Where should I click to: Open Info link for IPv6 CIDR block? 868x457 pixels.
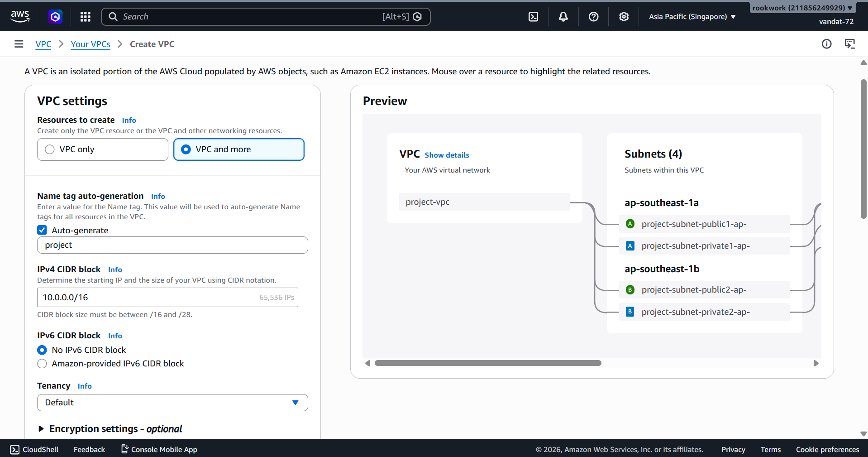pyautogui.click(x=115, y=336)
